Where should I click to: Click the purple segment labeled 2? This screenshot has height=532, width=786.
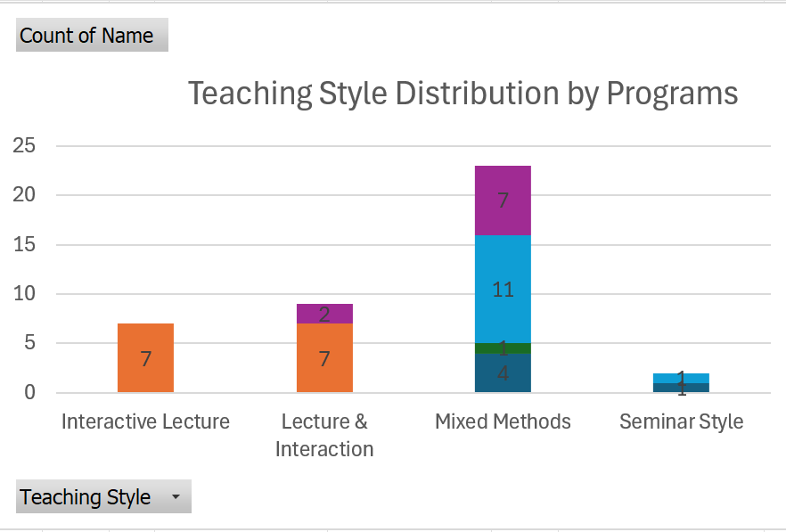[x=324, y=314]
